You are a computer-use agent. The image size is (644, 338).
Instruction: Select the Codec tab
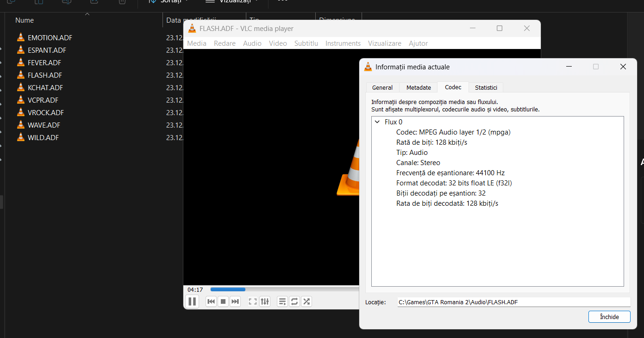(x=453, y=87)
